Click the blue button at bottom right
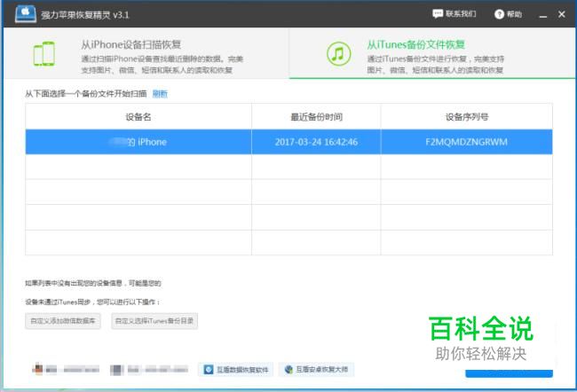577x392 pixels. point(509,373)
